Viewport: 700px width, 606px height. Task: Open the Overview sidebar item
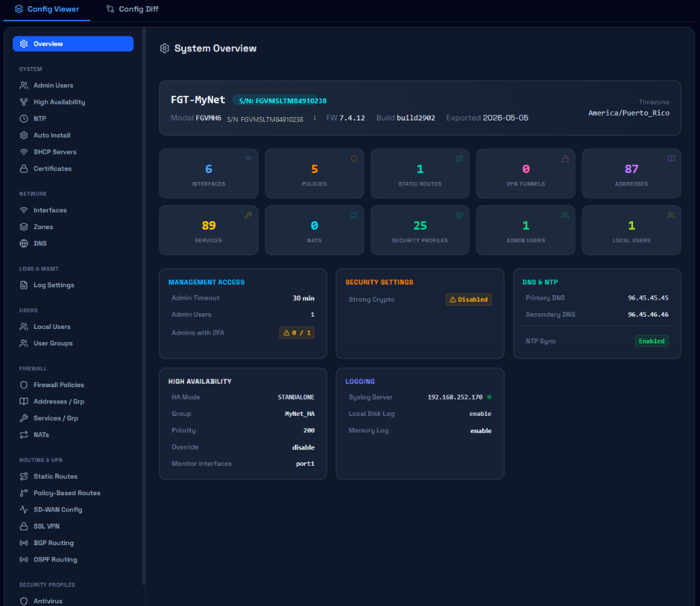tap(72, 44)
